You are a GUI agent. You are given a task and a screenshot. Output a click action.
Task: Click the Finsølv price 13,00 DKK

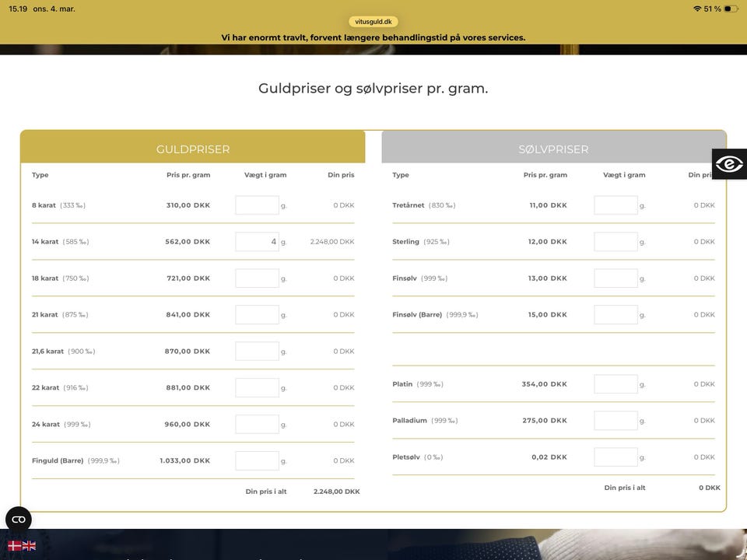coord(547,278)
